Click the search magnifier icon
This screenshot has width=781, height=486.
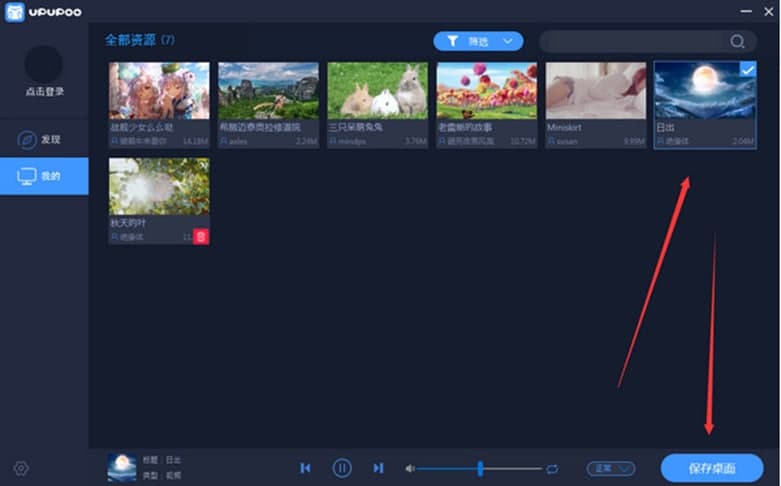point(738,41)
